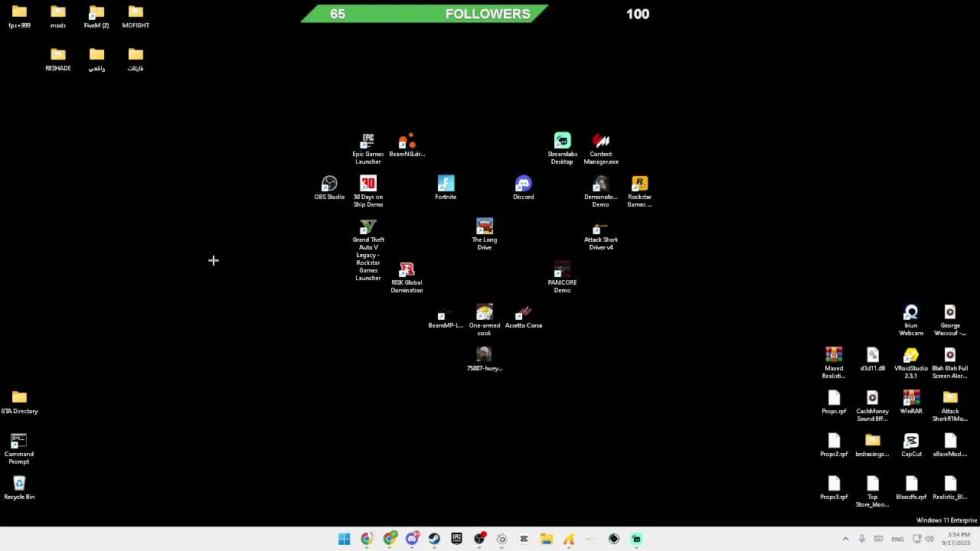Select the fps+999 folder
Image resolution: width=980 pixels, height=551 pixels.
pos(19,17)
